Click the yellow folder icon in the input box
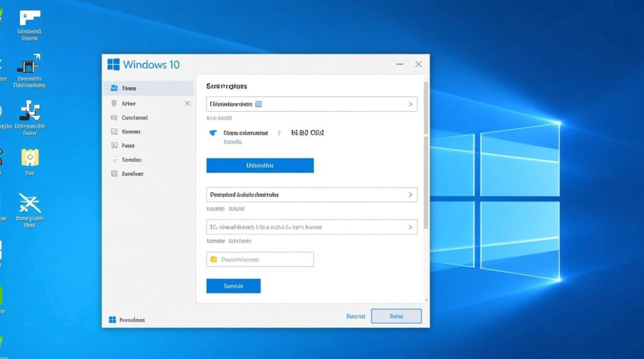 (214, 259)
